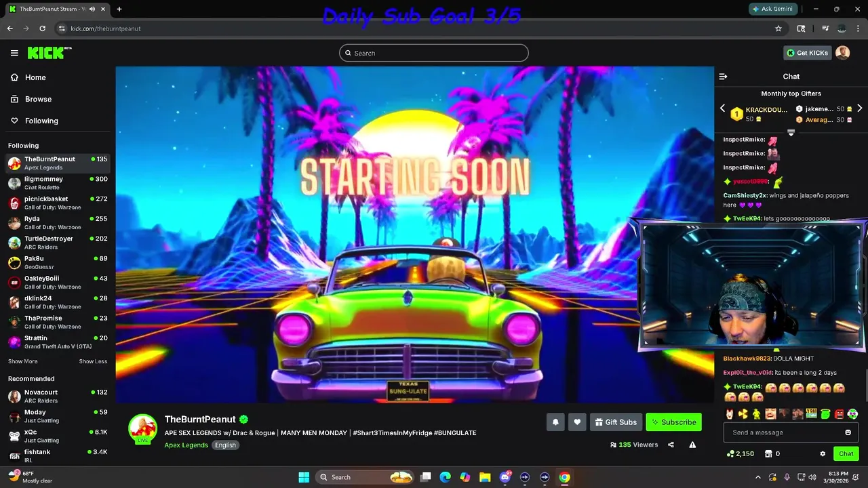868x488 pixels.
Task: Insert the radioactive symbol quick emote
Action: [x=743, y=413]
